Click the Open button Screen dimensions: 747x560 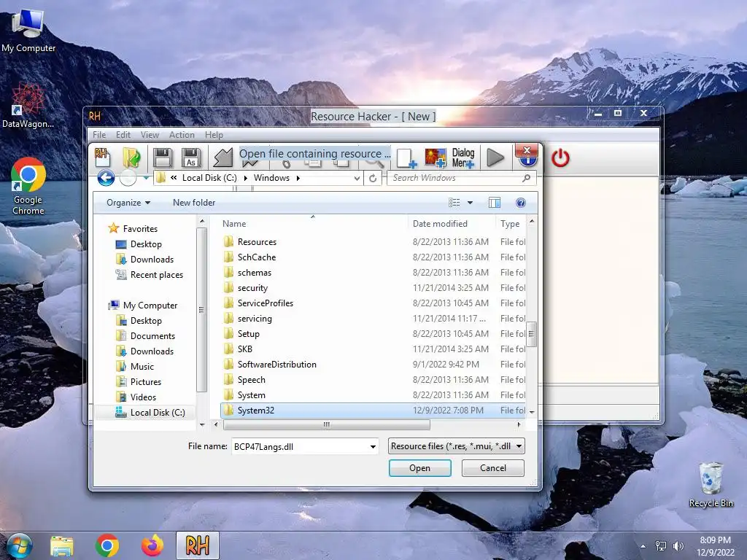pyautogui.click(x=419, y=468)
